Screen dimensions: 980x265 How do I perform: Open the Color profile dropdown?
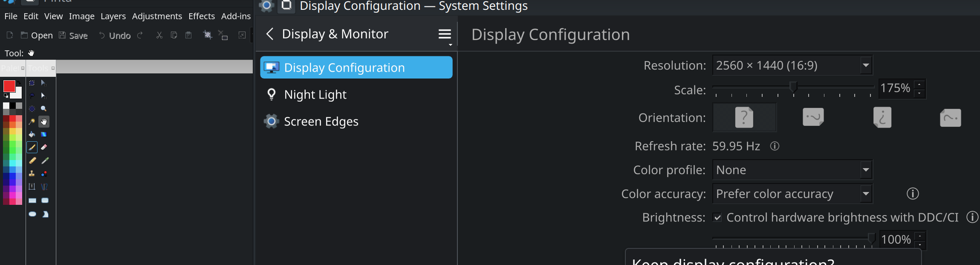[x=792, y=170]
